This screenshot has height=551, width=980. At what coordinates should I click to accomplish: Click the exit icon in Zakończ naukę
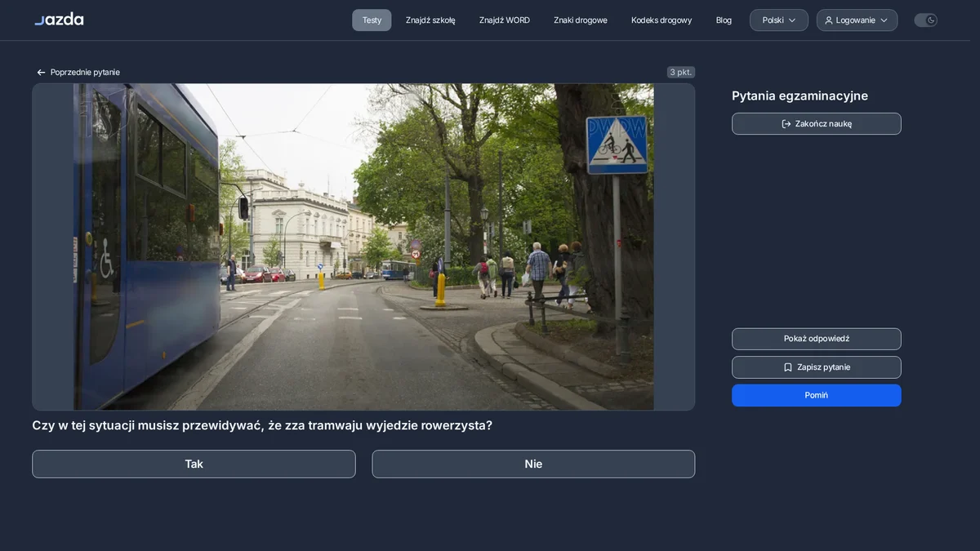point(786,124)
